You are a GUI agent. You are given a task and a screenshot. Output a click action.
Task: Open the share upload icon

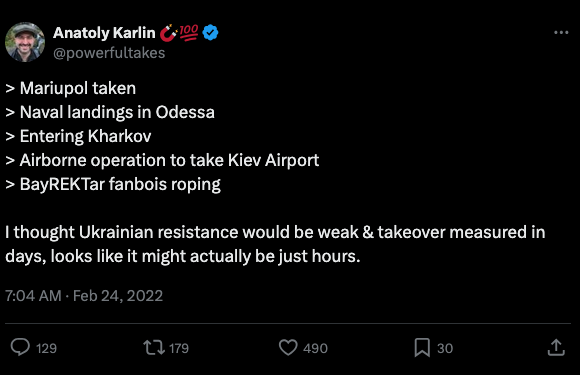pyautogui.click(x=556, y=348)
